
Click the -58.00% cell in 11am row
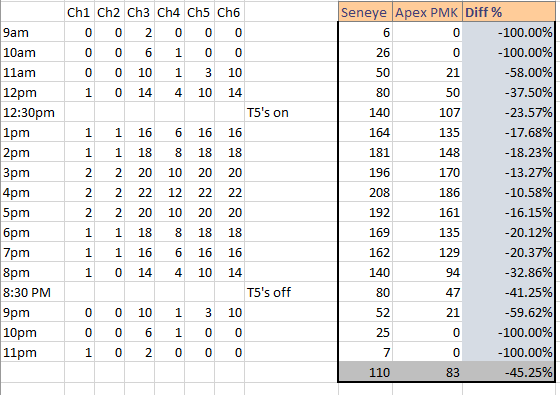pyautogui.click(x=509, y=72)
